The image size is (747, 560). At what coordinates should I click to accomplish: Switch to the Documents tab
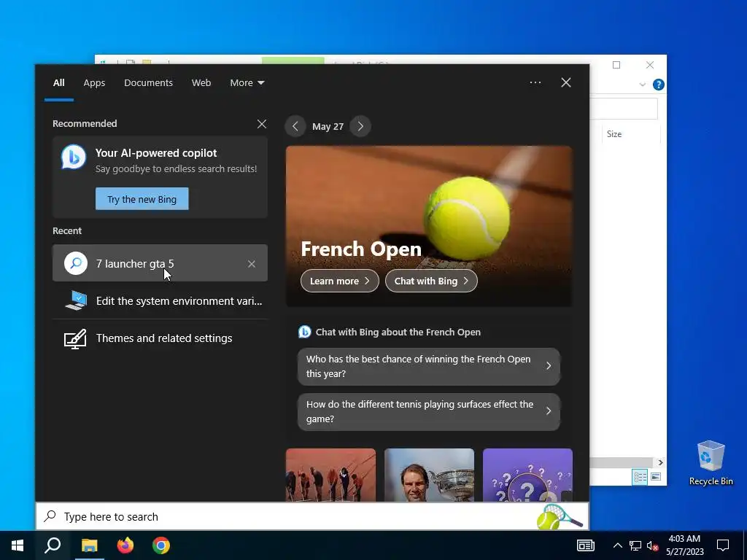(x=148, y=83)
